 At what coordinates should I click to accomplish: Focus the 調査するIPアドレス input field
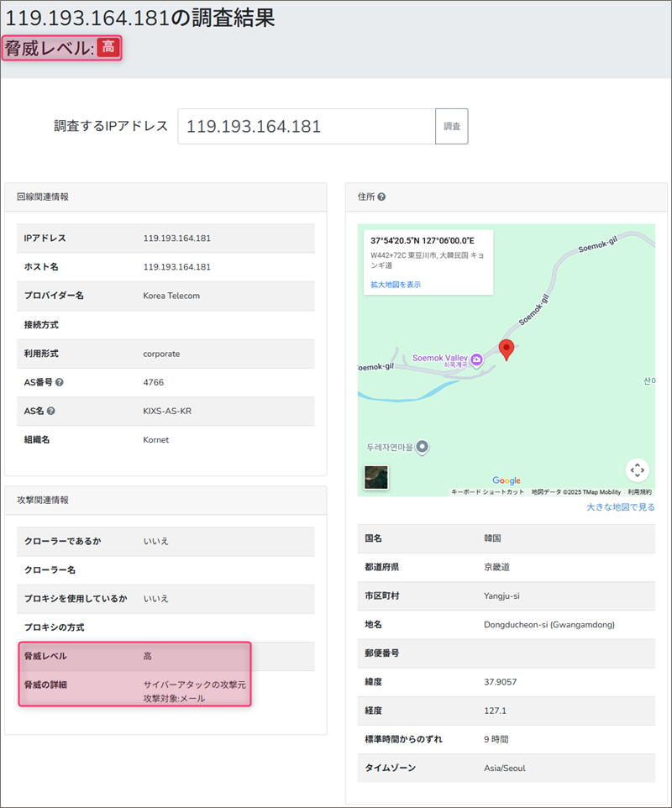tap(306, 127)
